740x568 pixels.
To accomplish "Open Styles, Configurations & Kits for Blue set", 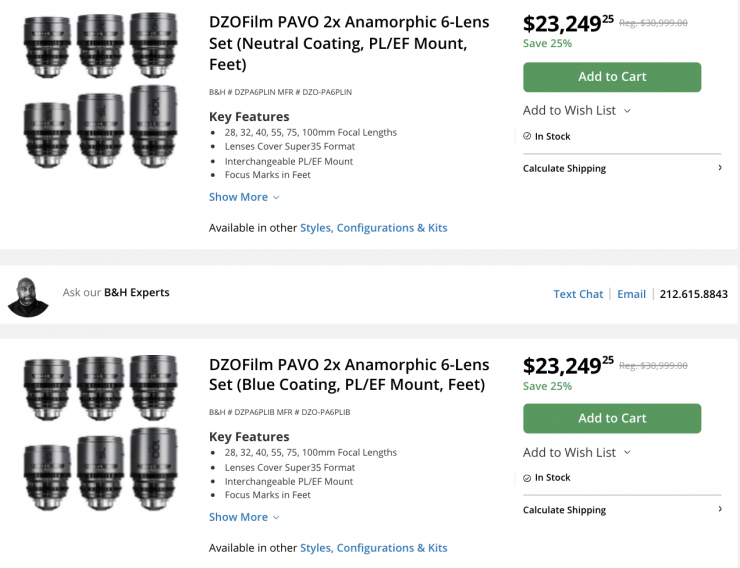I will (374, 548).
